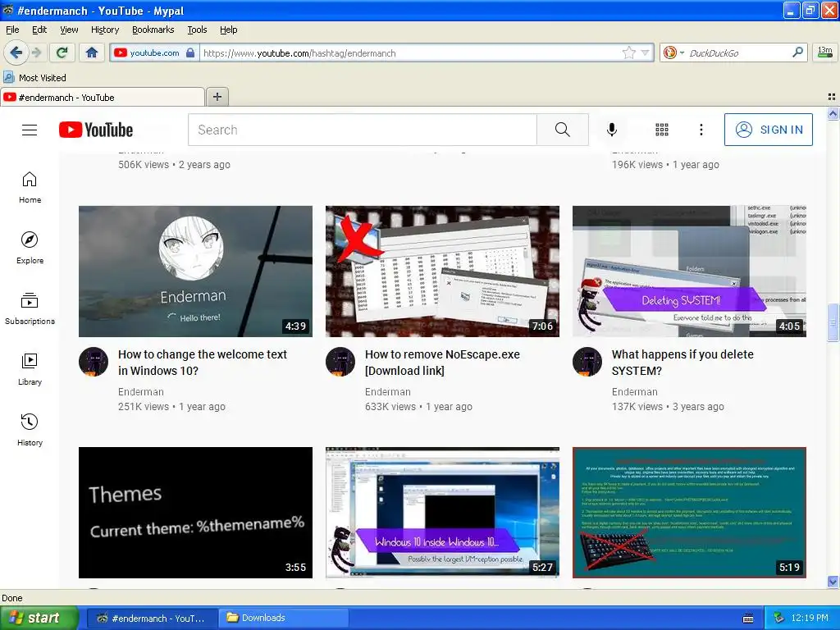Click the youtube.com site identity label
Screen dimensions: 840x630
154,53
